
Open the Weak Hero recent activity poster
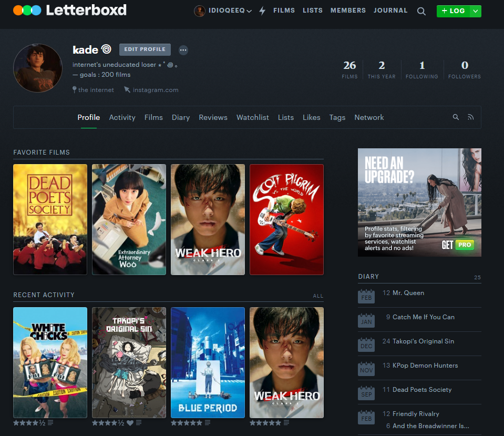pyautogui.click(x=287, y=362)
